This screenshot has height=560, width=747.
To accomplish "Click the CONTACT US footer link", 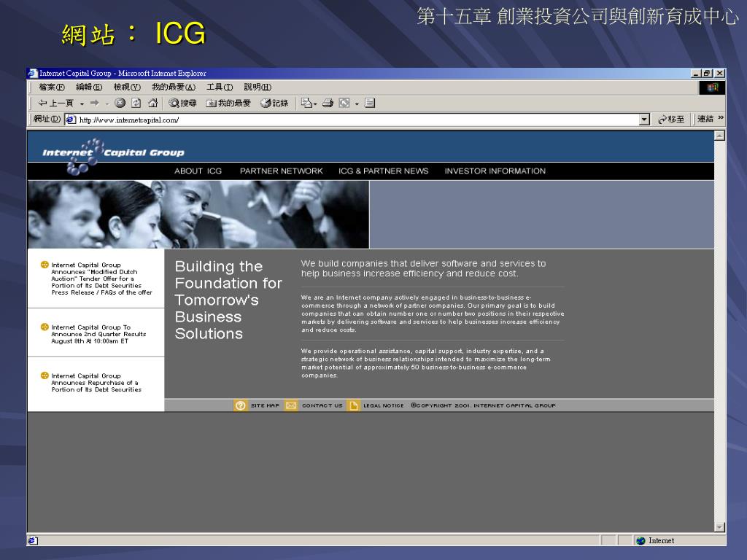I will [322, 405].
